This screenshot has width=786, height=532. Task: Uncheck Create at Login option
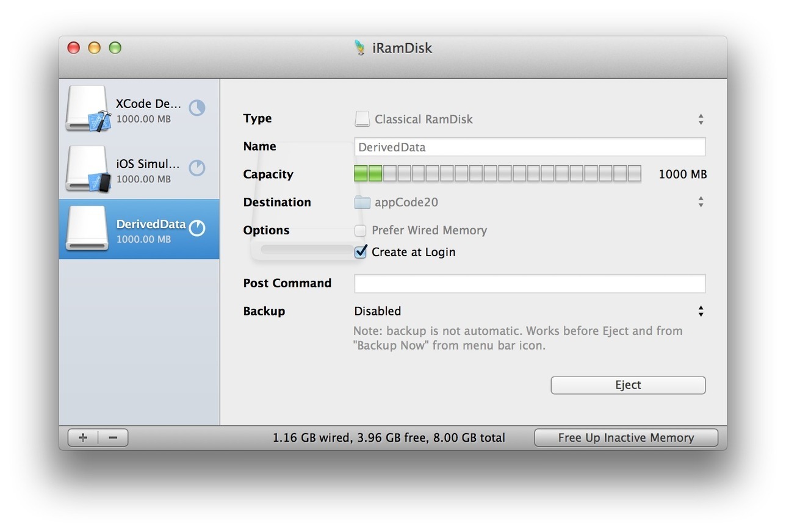tap(361, 251)
